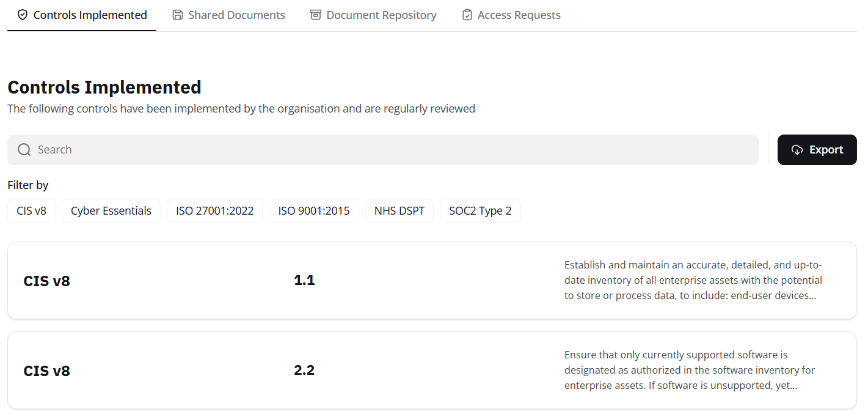Image resolution: width=868 pixels, height=414 pixels.
Task: Select the SOC2 Type 2 filter
Action: 480,211
